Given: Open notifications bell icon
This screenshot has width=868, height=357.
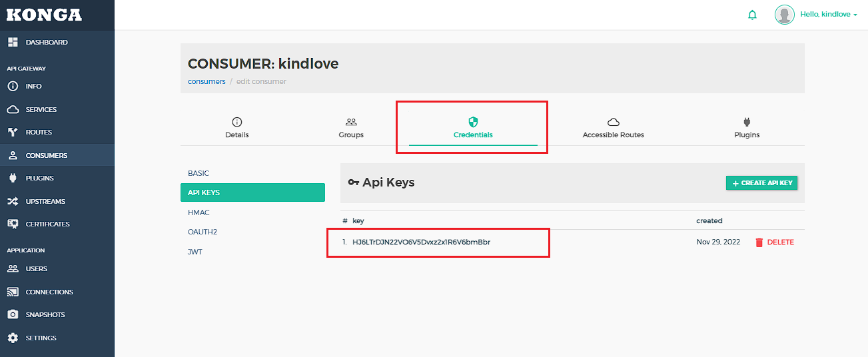Looking at the screenshot, I should (753, 15).
